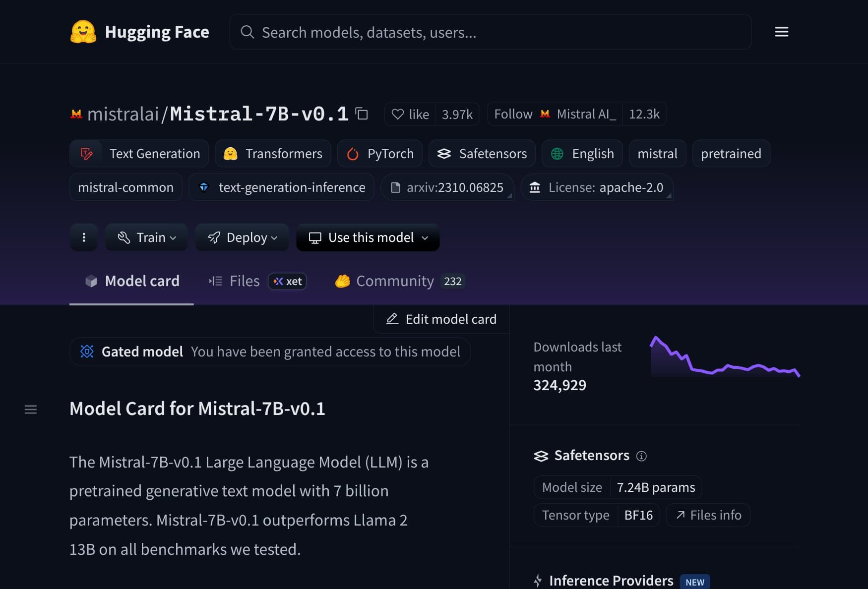Expand the Train dropdown
Screen dimensions: 868x589
click(146, 237)
